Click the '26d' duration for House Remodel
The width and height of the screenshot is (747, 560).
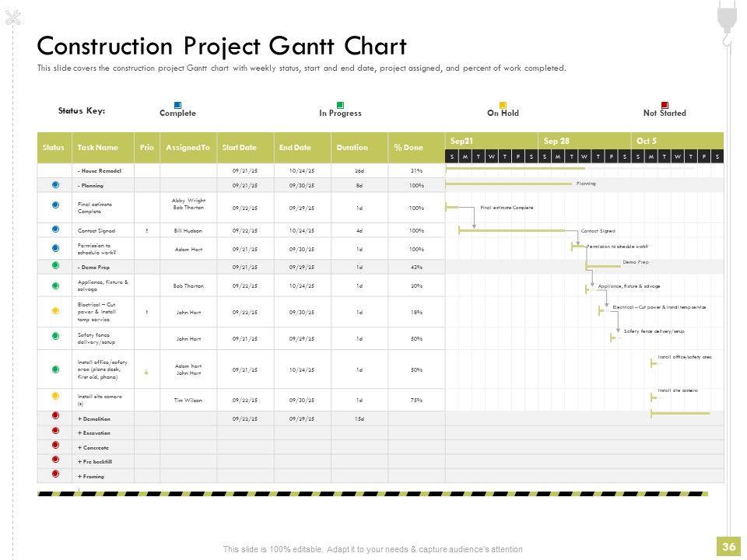(x=359, y=170)
